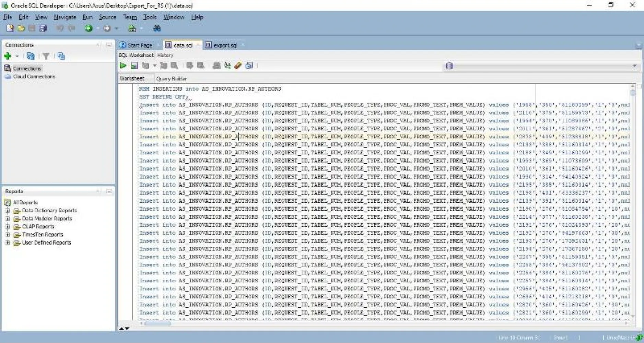
Task: Click the New file icon in main toolbar
Action: [10, 28]
